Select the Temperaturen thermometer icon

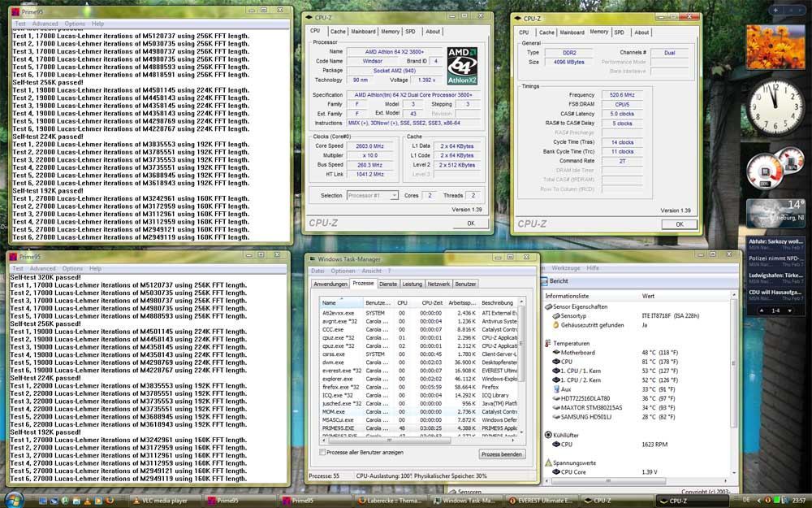(548, 343)
